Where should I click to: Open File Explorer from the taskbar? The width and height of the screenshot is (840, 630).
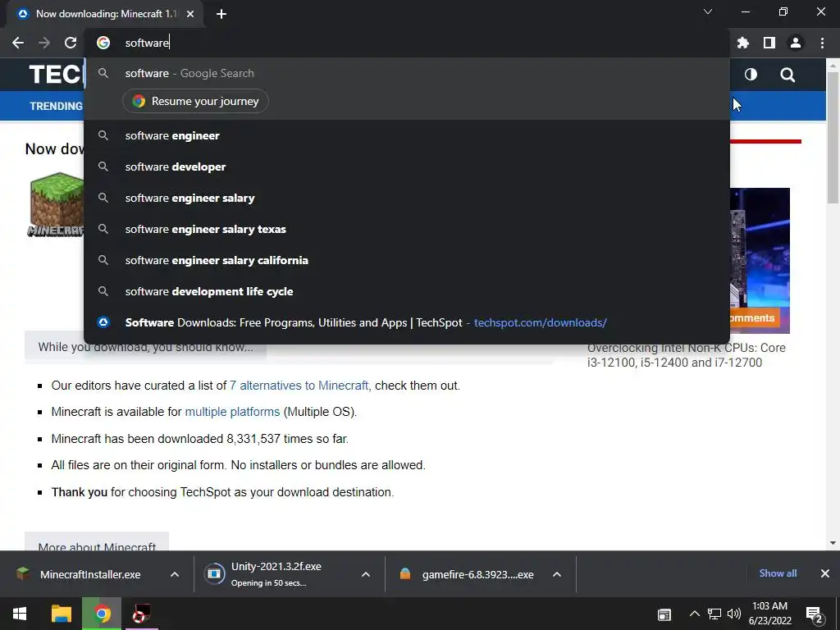[61, 614]
